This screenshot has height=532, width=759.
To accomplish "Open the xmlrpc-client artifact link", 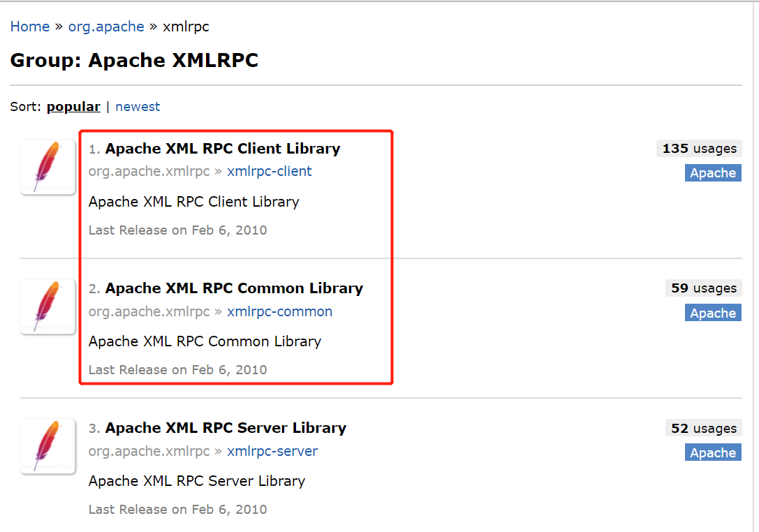I will pos(270,172).
